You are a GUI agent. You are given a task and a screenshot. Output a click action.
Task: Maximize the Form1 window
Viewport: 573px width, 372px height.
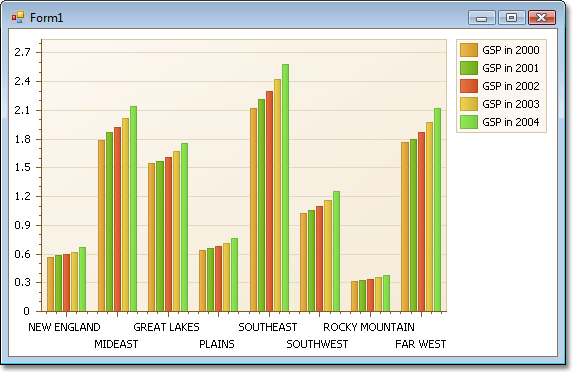pos(512,18)
